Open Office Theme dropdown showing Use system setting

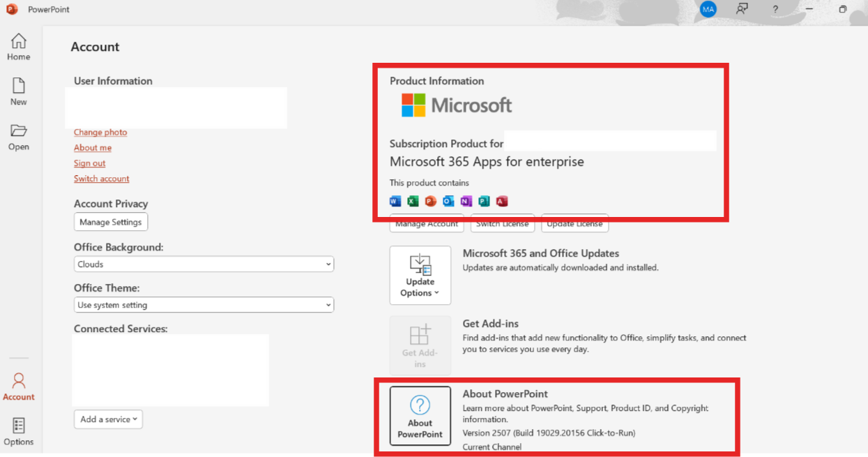click(204, 305)
